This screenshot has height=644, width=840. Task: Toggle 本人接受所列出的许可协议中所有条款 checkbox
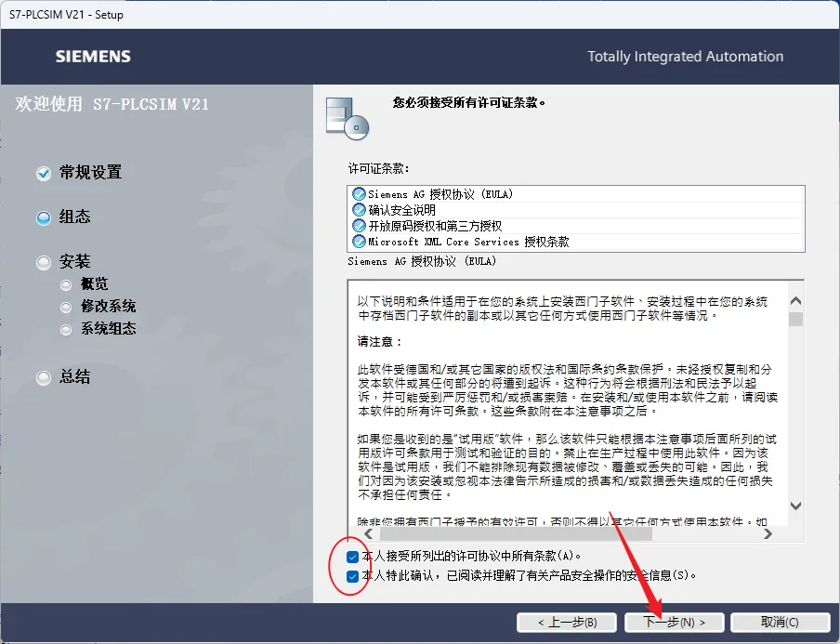[352, 557]
